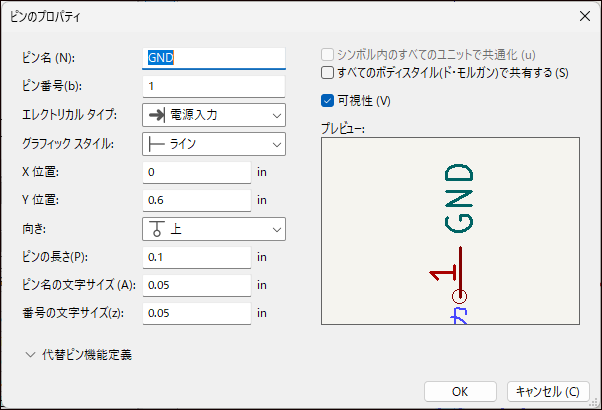Click the X 位置 input field
Image resolution: width=602 pixels, height=410 pixels.
tap(196, 172)
